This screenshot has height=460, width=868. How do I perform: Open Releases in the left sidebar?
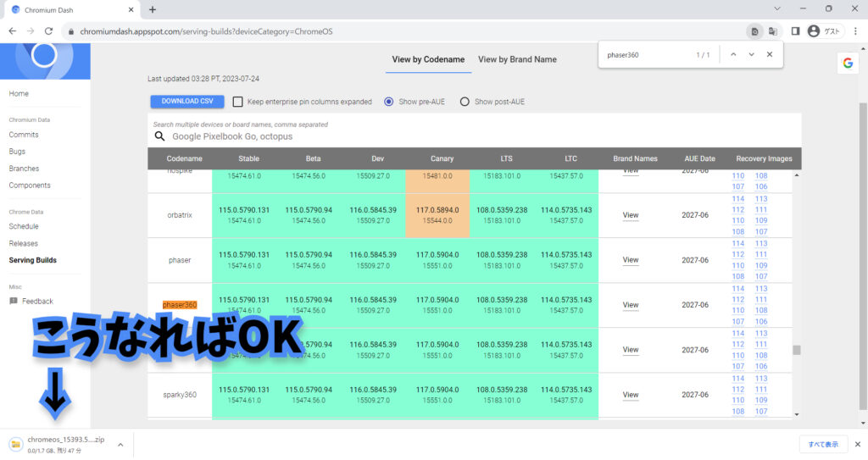(23, 243)
